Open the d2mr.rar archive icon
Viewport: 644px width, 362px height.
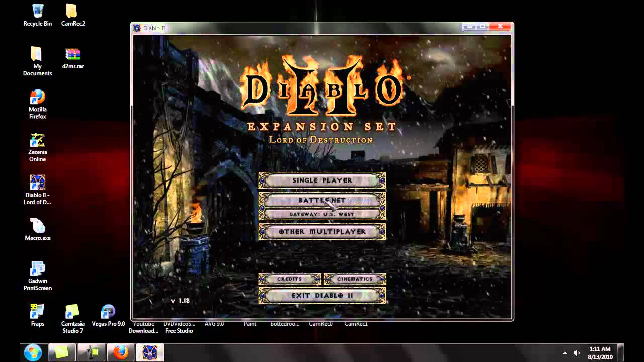[x=72, y=58]
